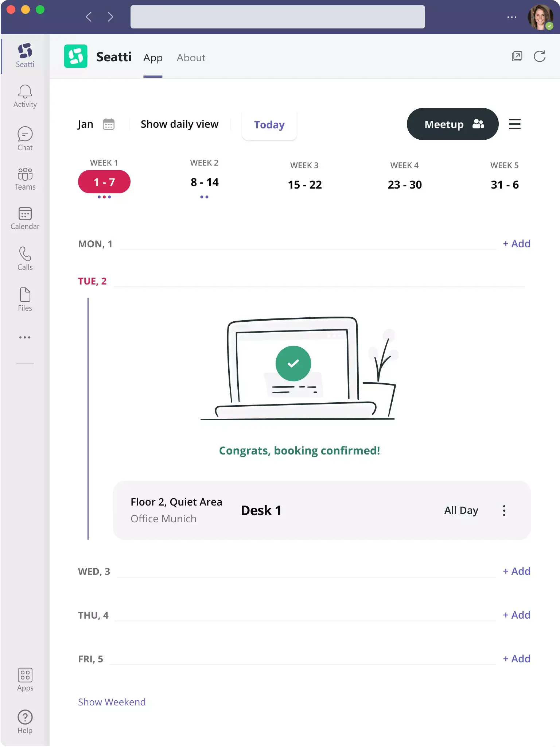
Task: Open the month calendar picker next to Jan
Action: click(109, 124)
